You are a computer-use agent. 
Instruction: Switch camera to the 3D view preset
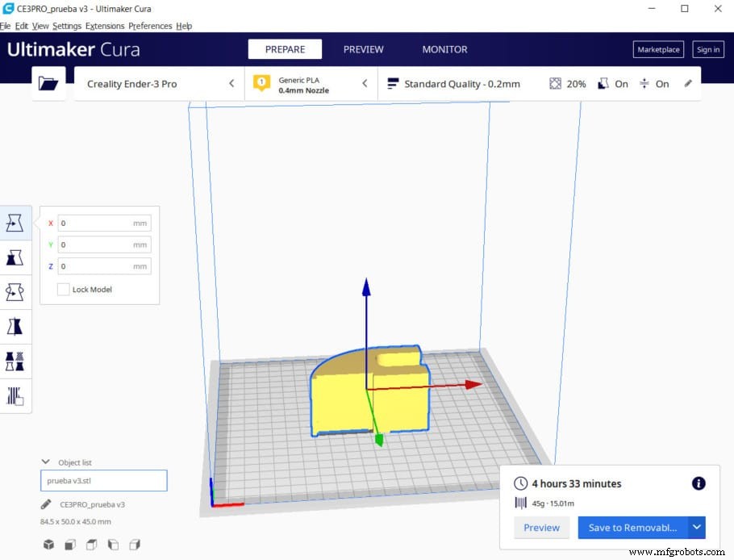(48, 545)
